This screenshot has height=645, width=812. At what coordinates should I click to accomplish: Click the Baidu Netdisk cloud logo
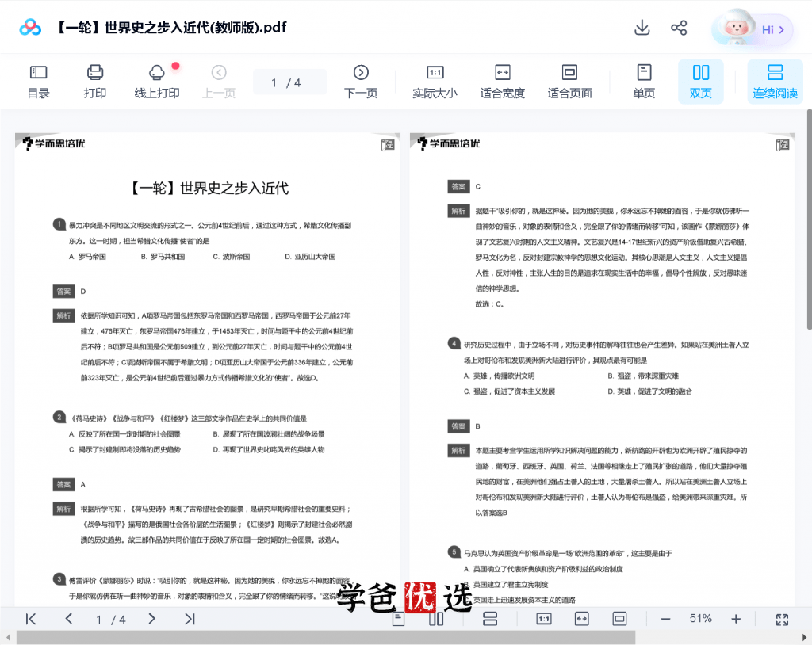click(x=30, y=28)
